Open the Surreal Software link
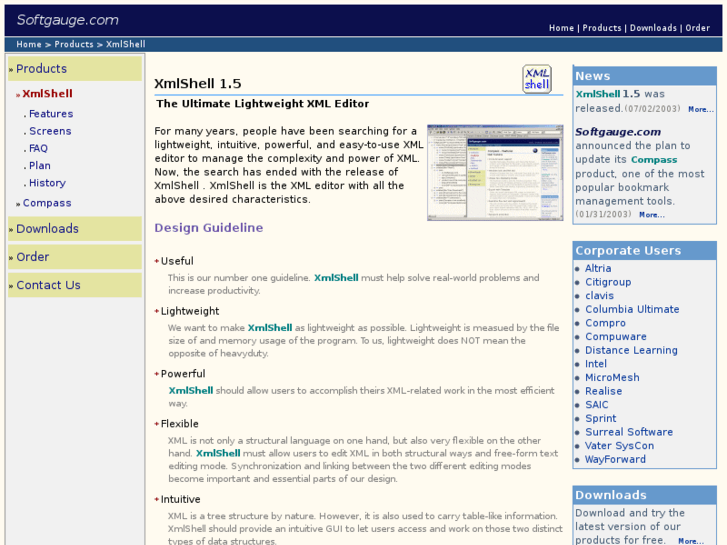This screenshot has height=545, width=727. (x=629, y=432)
